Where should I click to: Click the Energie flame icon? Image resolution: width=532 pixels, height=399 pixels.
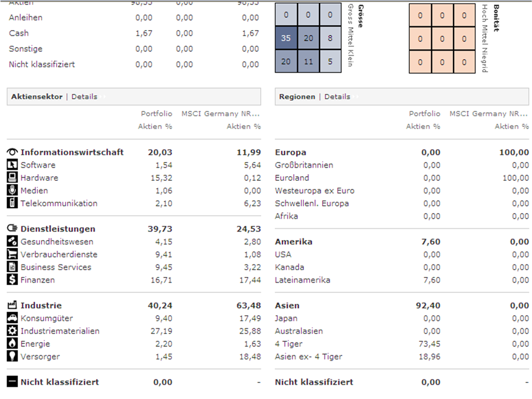pyautogui.click(x=12, y=343)
